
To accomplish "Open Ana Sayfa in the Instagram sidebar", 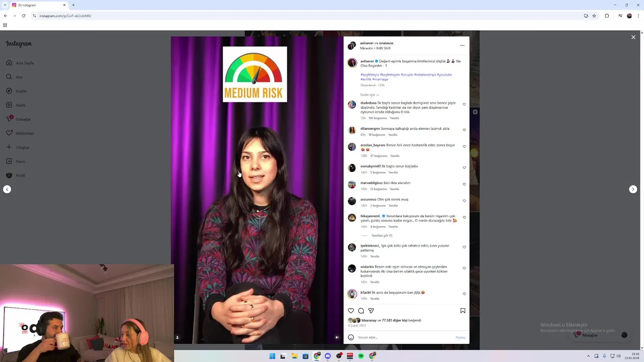I will tap(20, 63).
